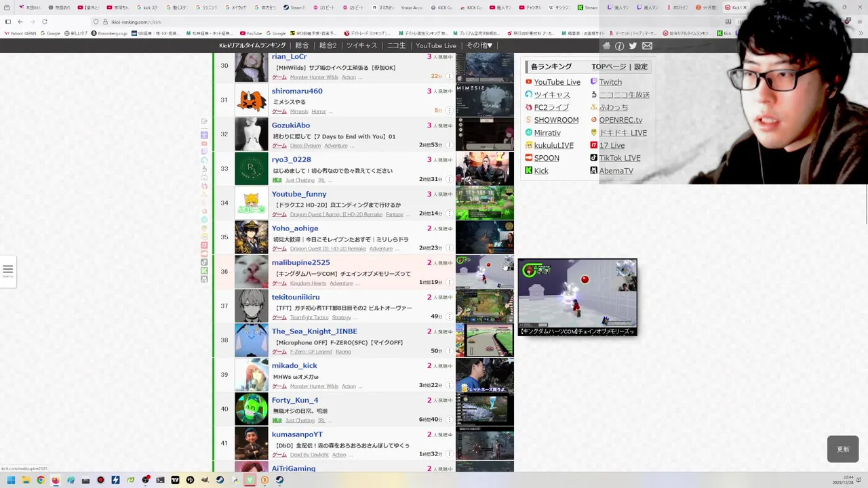Open options dots for shiromaru460 row
The height and width of the screenshot is (488, 868).
point(449,110)
